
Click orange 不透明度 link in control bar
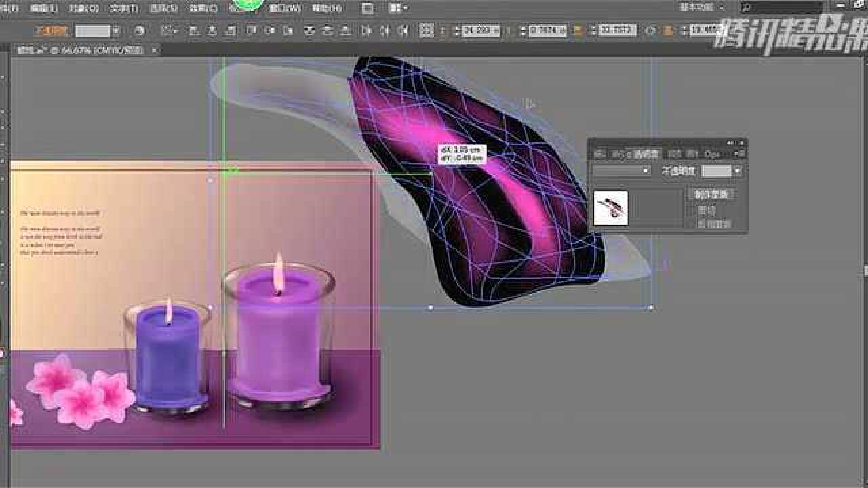pos(51,30)
